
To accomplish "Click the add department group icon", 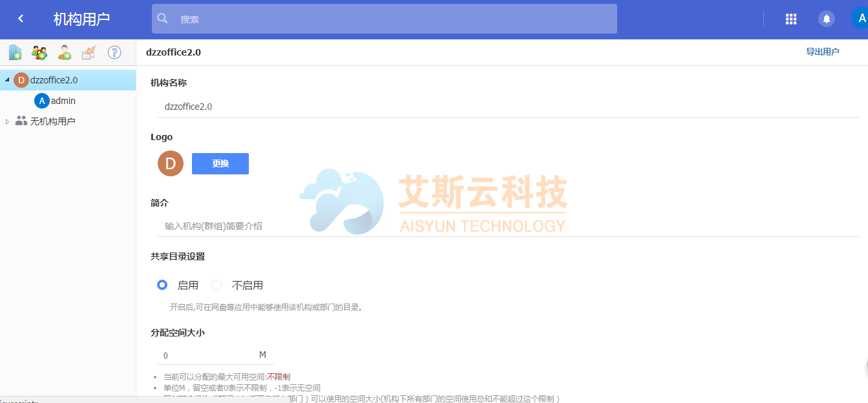I will (x=39, y=52).
